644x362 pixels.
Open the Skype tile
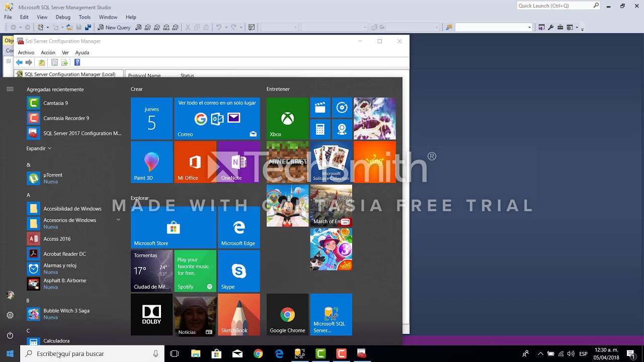(238, 271)
